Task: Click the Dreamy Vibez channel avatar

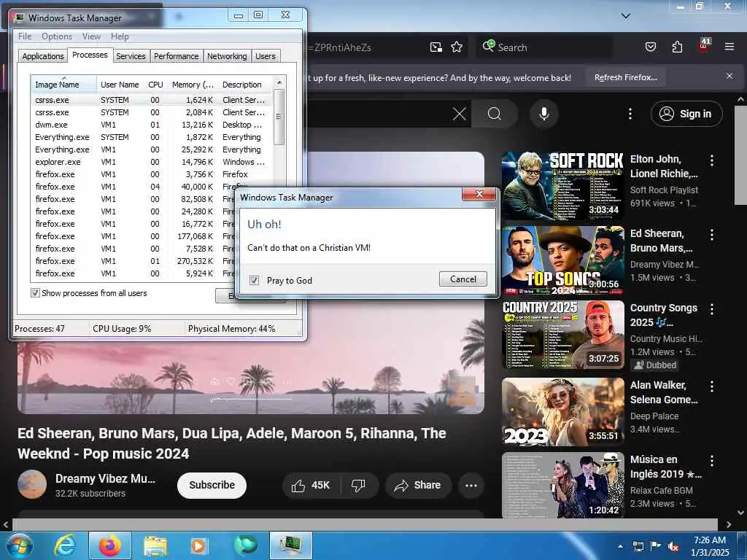Action: click(32, 484)
